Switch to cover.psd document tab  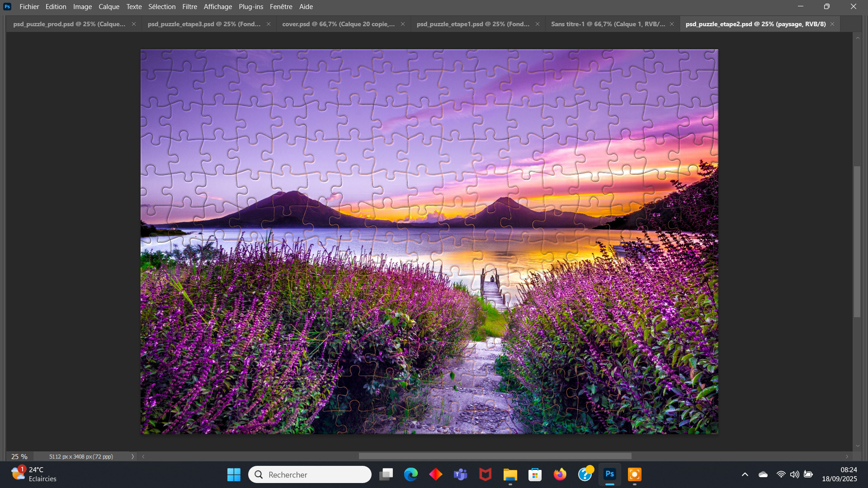tap(338, 24)
